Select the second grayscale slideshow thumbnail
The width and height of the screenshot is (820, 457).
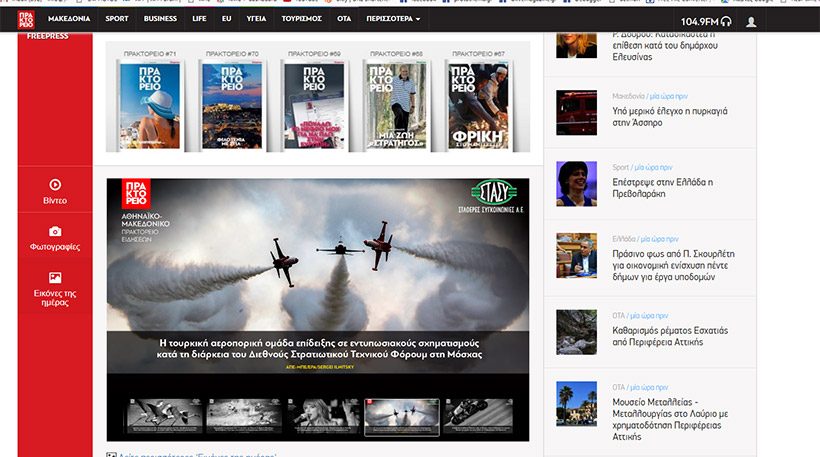coord(244,416)
